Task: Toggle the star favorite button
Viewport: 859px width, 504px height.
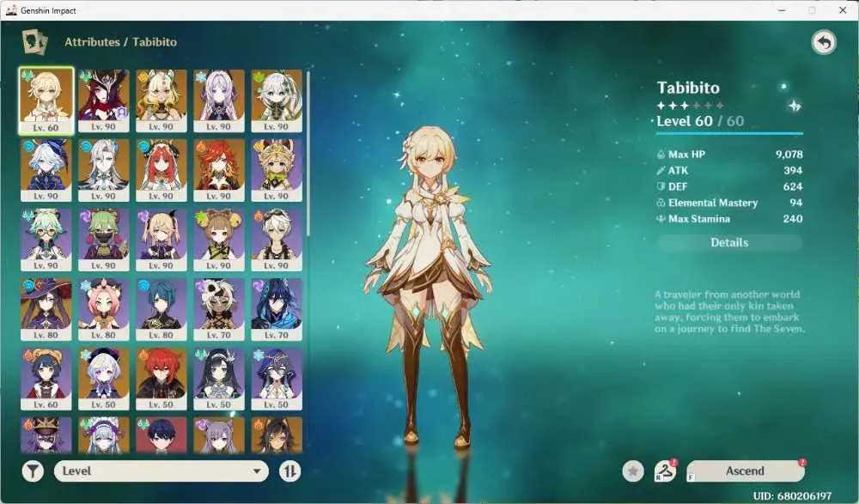Action: 633,471
